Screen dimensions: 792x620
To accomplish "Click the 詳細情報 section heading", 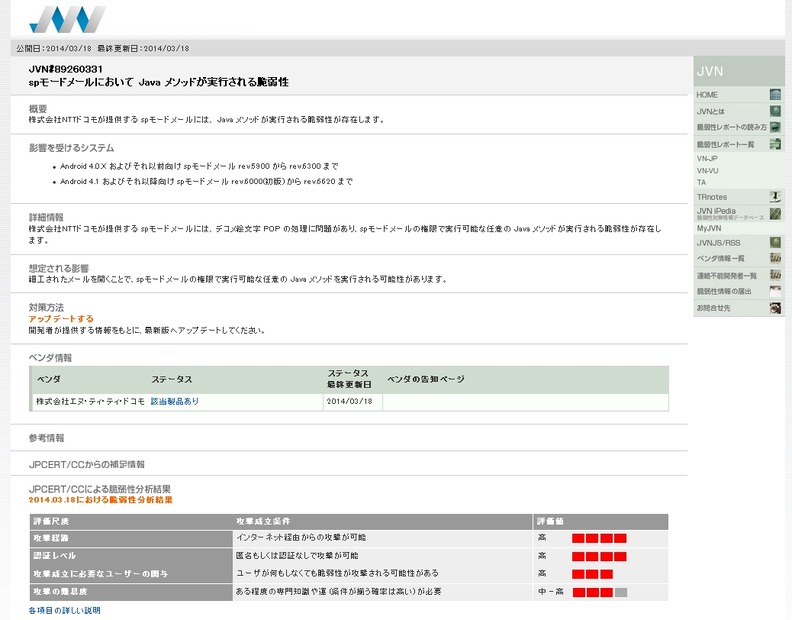I will pyautogui.click(x=46, y=217).
